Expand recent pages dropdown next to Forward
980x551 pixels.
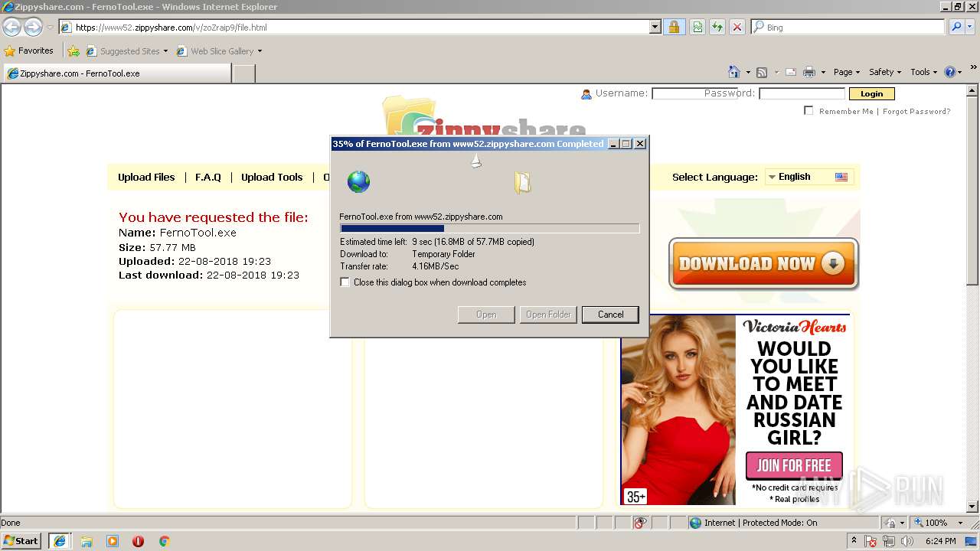pos(50,27)
